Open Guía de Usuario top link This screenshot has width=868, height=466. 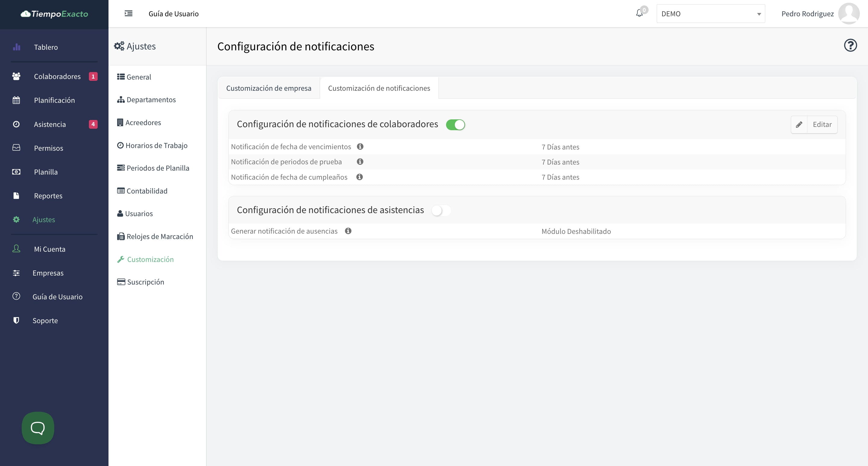pos(174,14)
